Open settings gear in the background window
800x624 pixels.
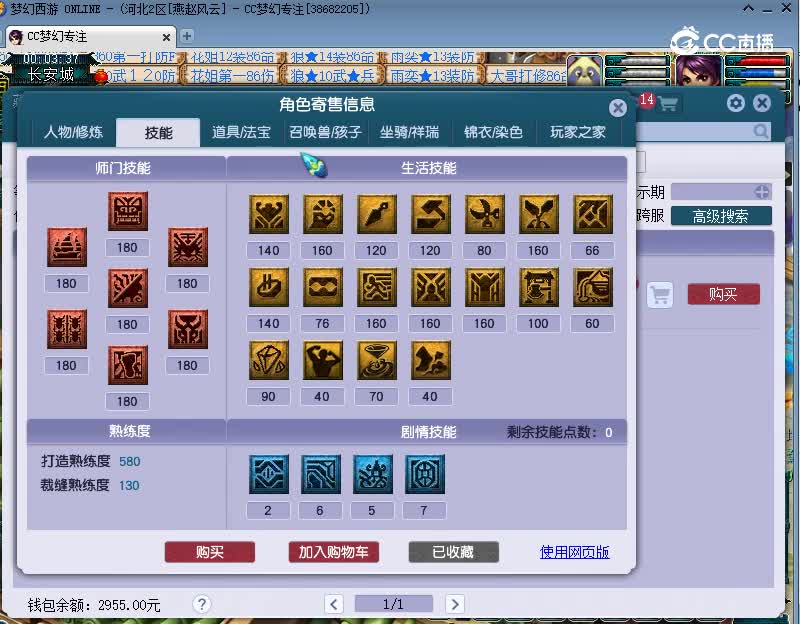[735, 103]
